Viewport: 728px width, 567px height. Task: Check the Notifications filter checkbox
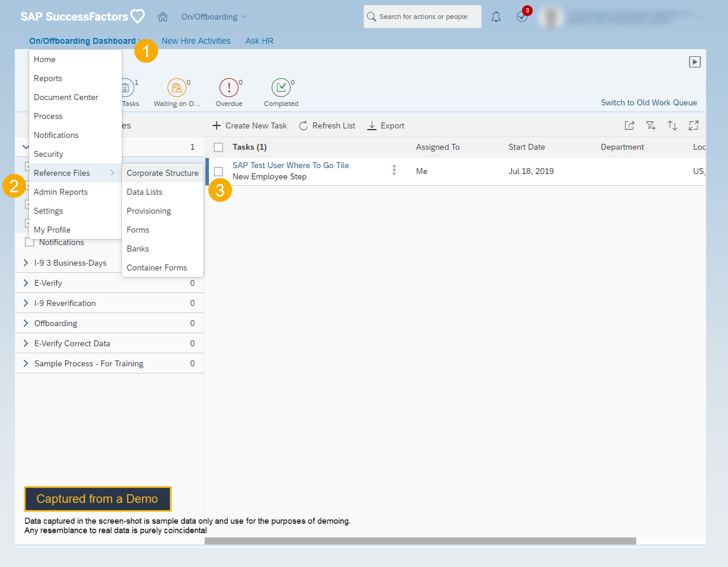point(30,242)
